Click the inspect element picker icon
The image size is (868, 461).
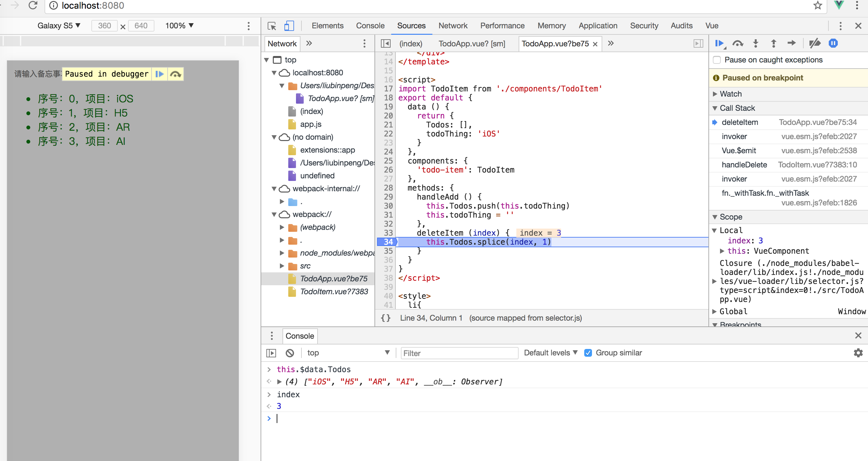pos(272,26)
